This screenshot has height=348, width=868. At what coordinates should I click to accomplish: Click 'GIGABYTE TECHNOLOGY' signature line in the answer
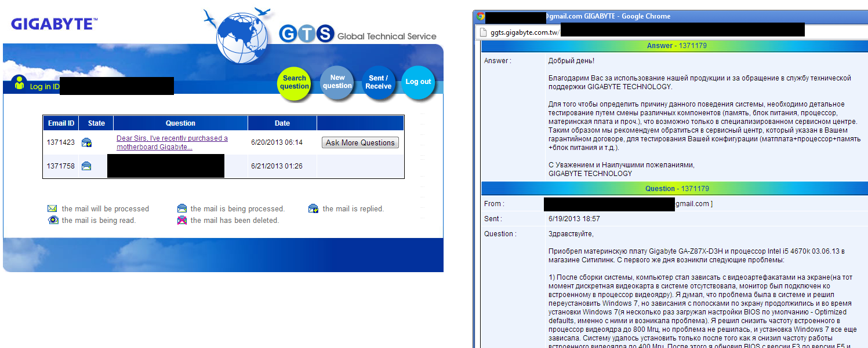[590, 173]
